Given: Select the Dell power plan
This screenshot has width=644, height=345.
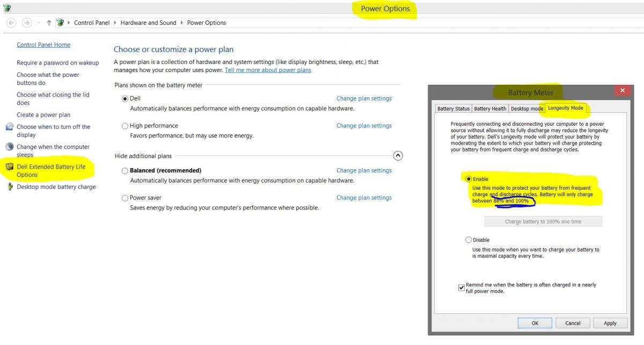Looking at the screenshot, I should [x=125, y=98].
